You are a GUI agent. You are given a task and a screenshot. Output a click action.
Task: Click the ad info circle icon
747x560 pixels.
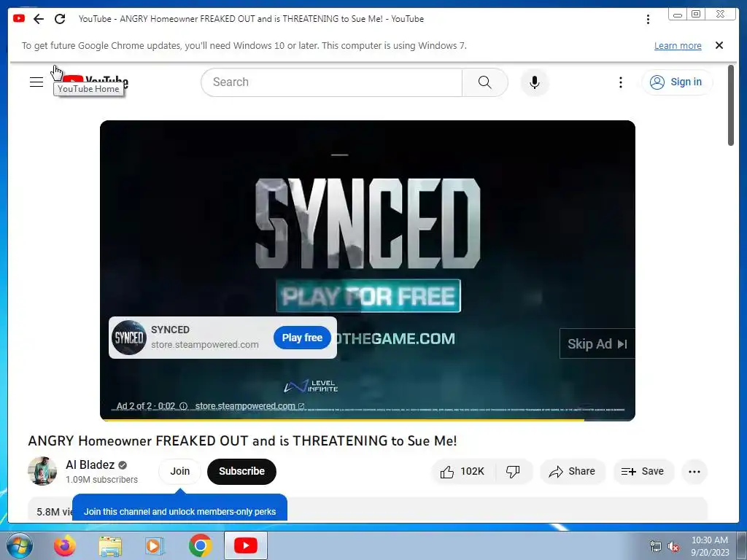tap(183, 406)
